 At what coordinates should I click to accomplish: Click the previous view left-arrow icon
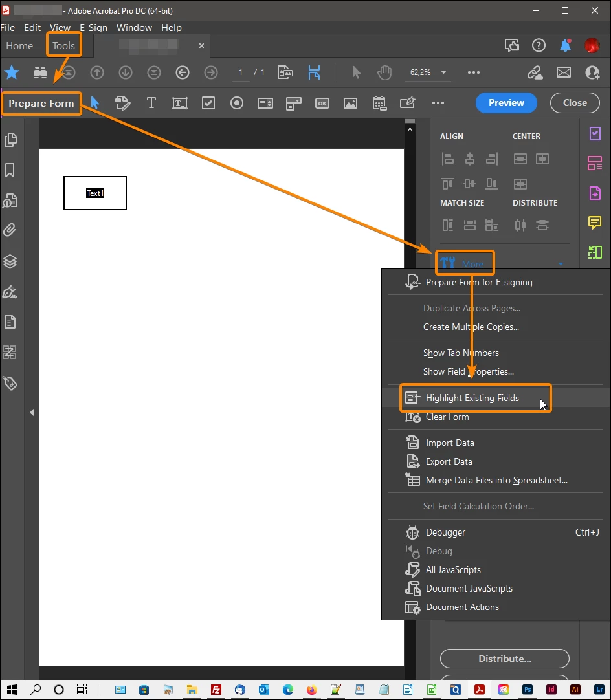(183, 72)
